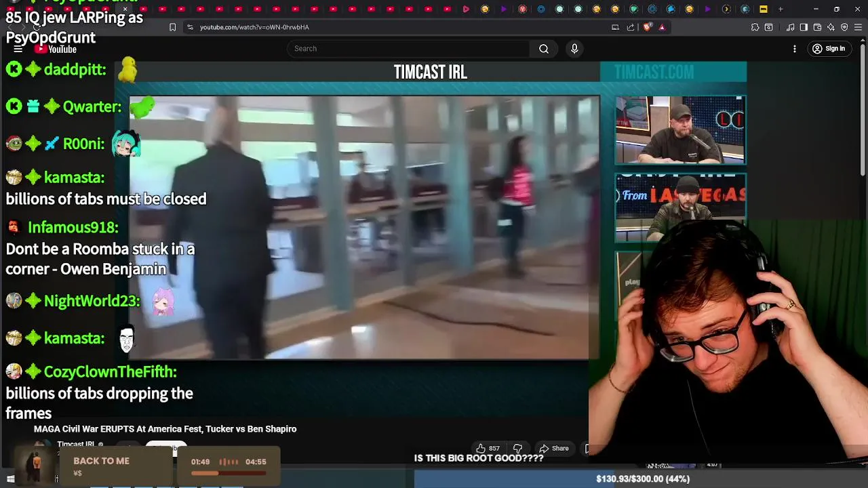The image size is (868, 488).
Task: Click the TIMCAST.COM banner text
Action: pos(654,73)
